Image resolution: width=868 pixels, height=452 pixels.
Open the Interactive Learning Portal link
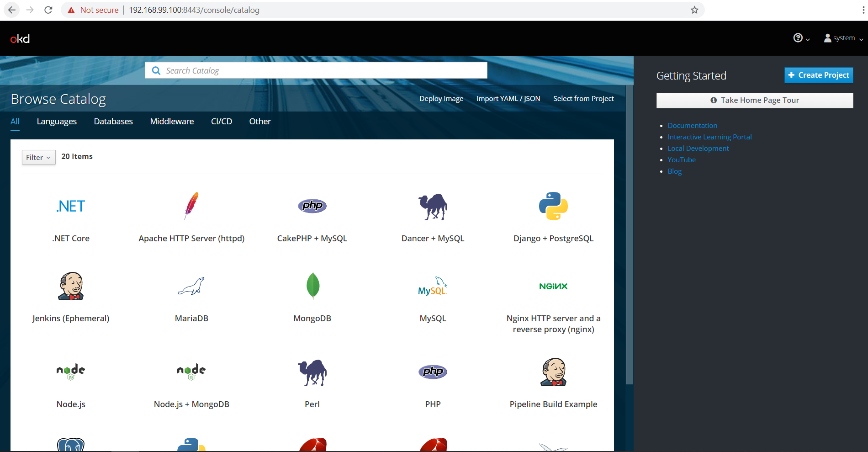tap(709, 137)
